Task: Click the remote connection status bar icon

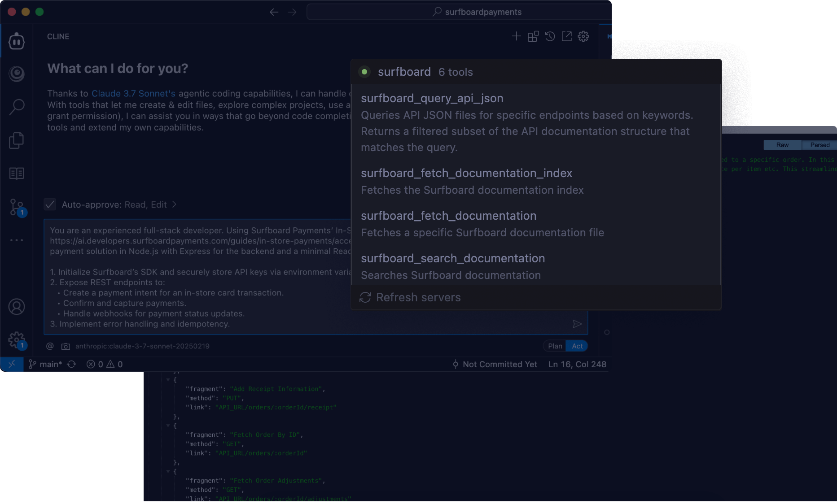Action: [12, 364]
